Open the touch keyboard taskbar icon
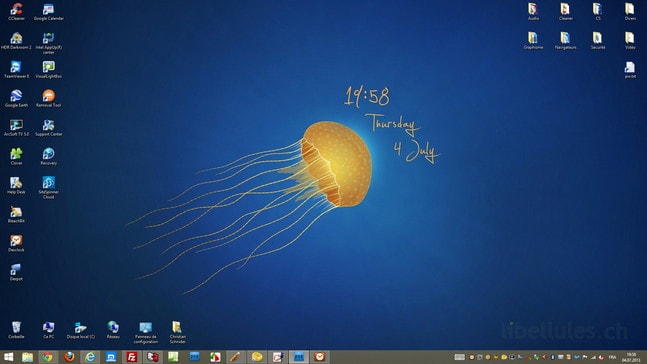This screenshot has width=647, height=364. coord(459,357)
